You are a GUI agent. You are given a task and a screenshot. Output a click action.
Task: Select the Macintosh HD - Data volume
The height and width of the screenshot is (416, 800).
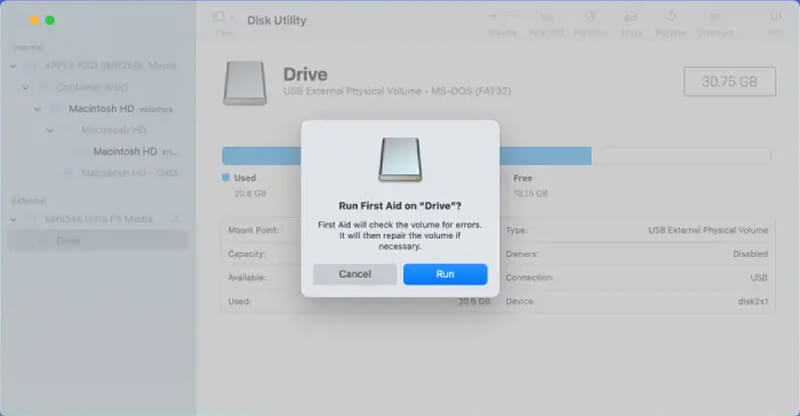(x=97, y=173)
